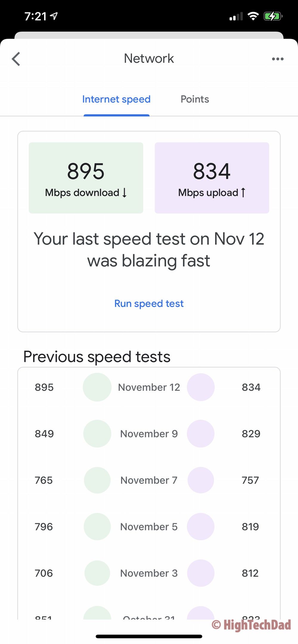
Task: Tap the green circle for November 12
Action: click(x=97, y=387)
